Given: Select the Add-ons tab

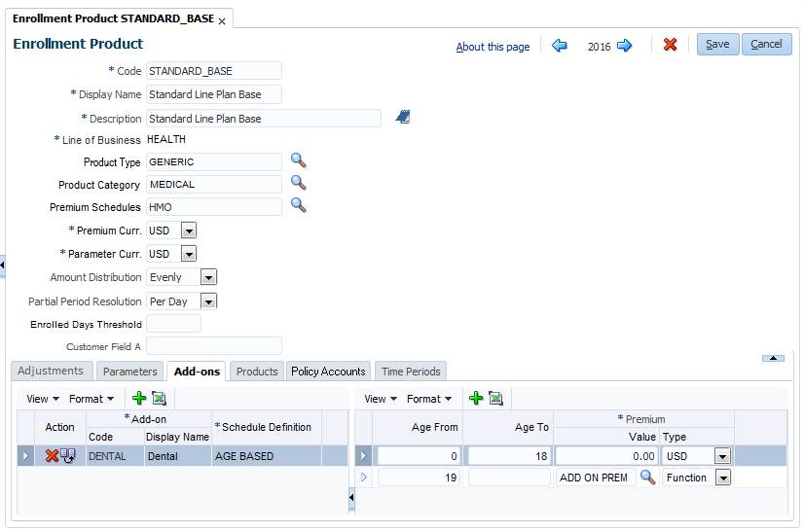Looking at the screenshot, I should click(197, 372).
